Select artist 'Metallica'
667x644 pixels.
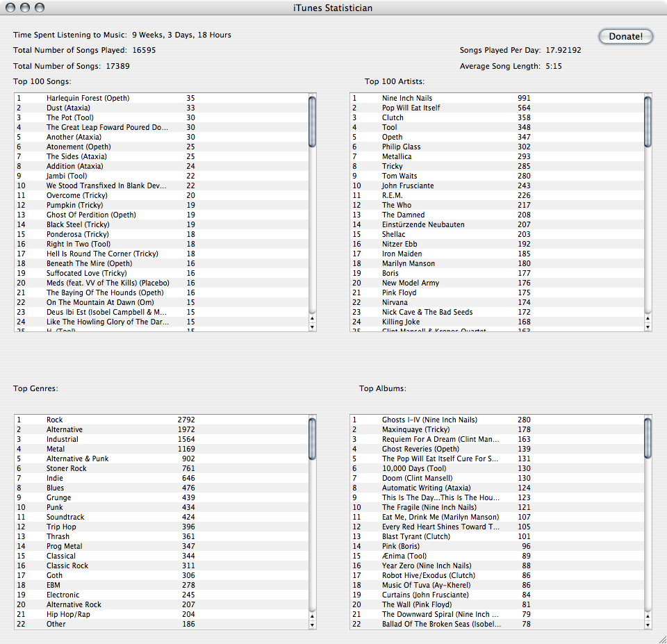497,156
